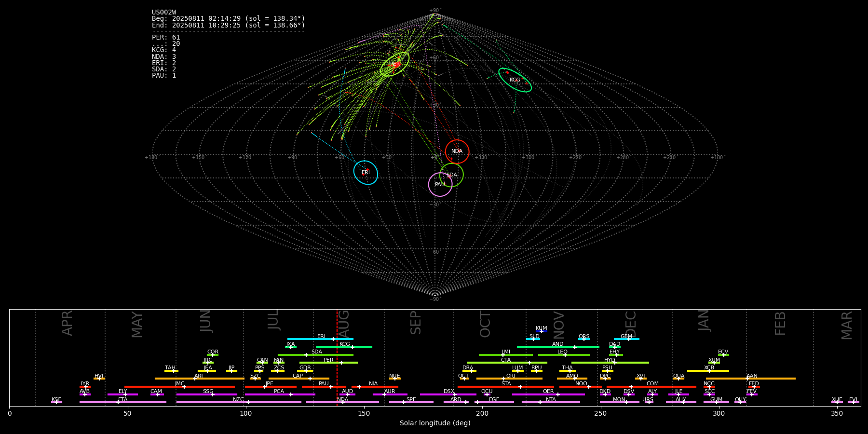868x434 pixels.
Task: Click the EVI shower bar
Action: click(x=854, y=402)
